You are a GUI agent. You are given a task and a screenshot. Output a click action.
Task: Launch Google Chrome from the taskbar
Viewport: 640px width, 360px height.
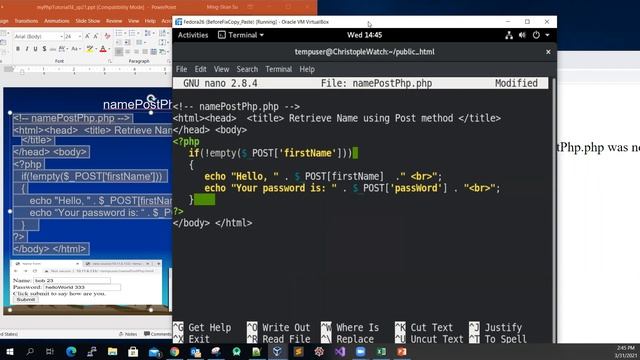click(175, 351)
